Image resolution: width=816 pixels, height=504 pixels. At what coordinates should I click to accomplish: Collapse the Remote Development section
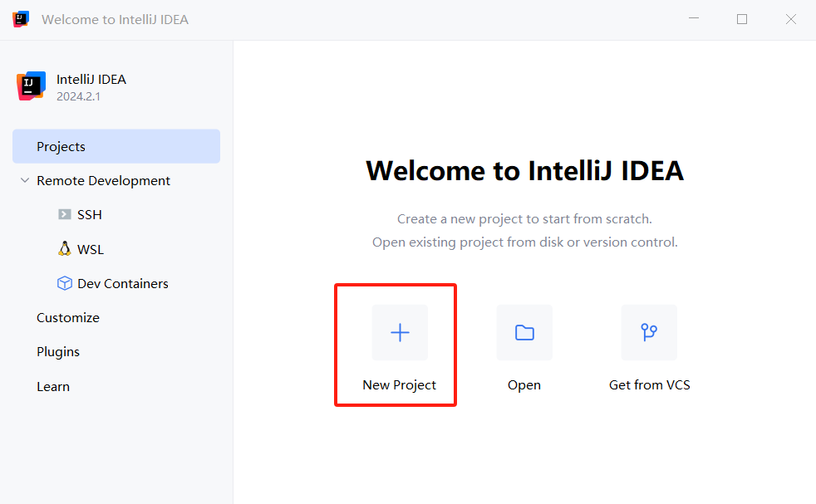coord(25,181)
